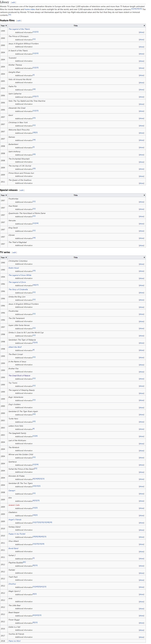151x644 pixels.
Task: Edit the TV series section
Action: tap(14, 253)
